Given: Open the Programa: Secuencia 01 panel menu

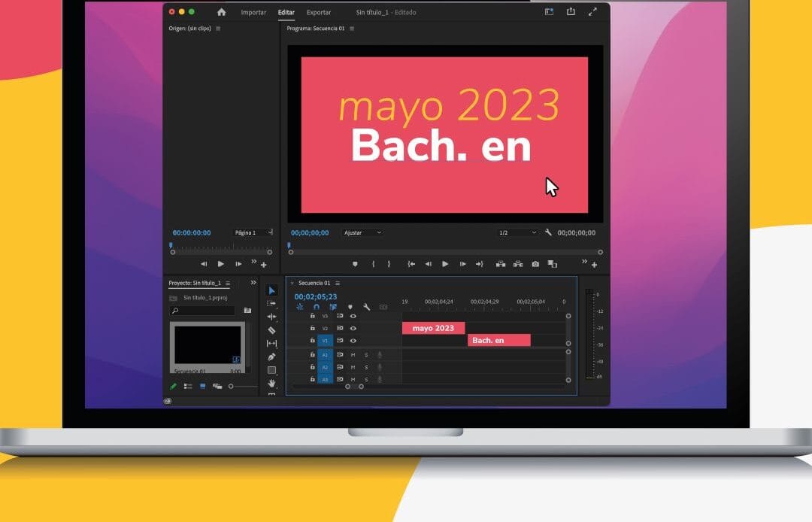Looking at the screenshot, I should [352, 29].
